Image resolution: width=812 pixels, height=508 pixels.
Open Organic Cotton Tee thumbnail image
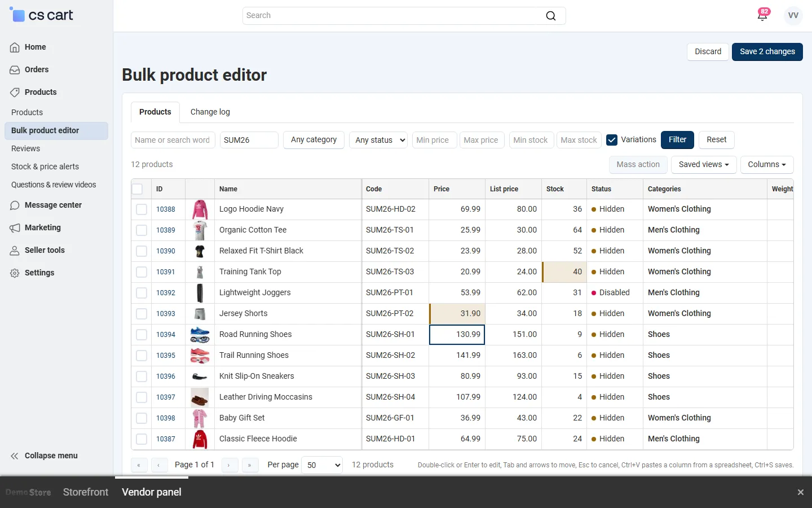(200, 230)
